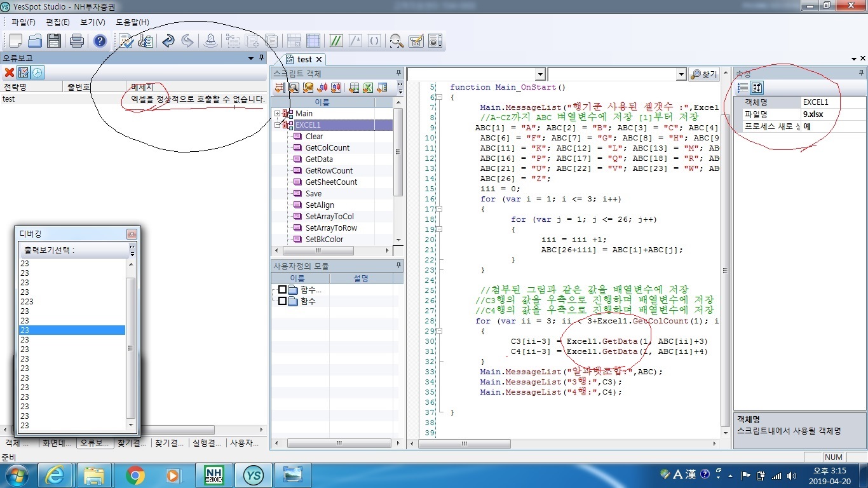The image size is (868, 488).
Task: Click the Excel object icon in script toolbar
Action: coord(367,87)
